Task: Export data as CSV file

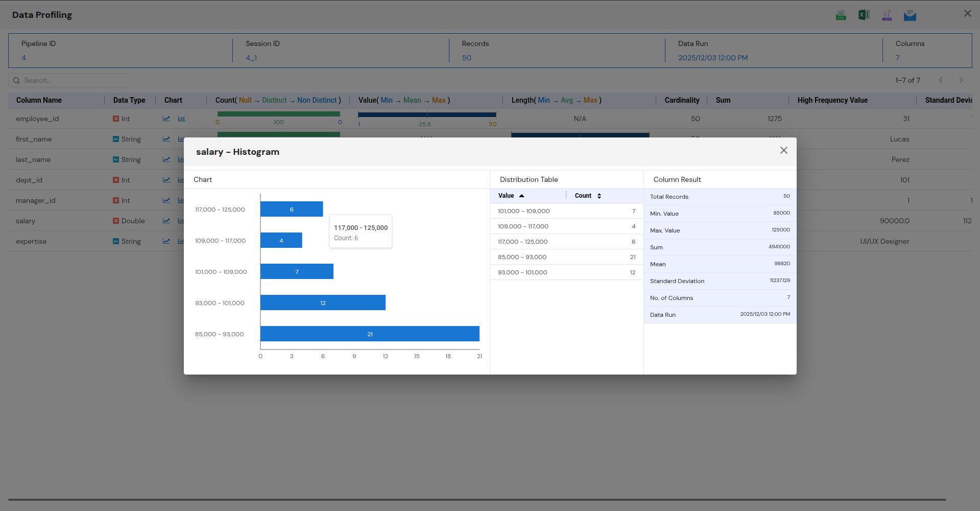Action: [x=841, y=15]
